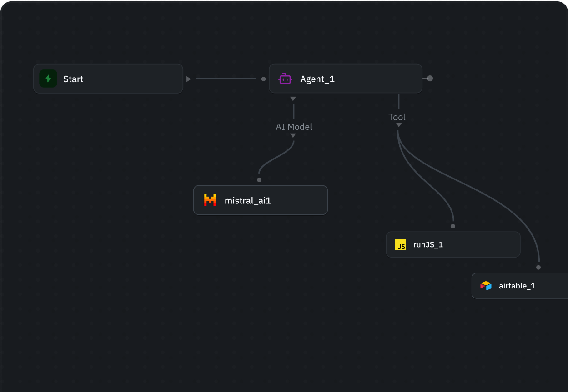
Task: Select the airtable_1 node
Action: tap(520, 286)
